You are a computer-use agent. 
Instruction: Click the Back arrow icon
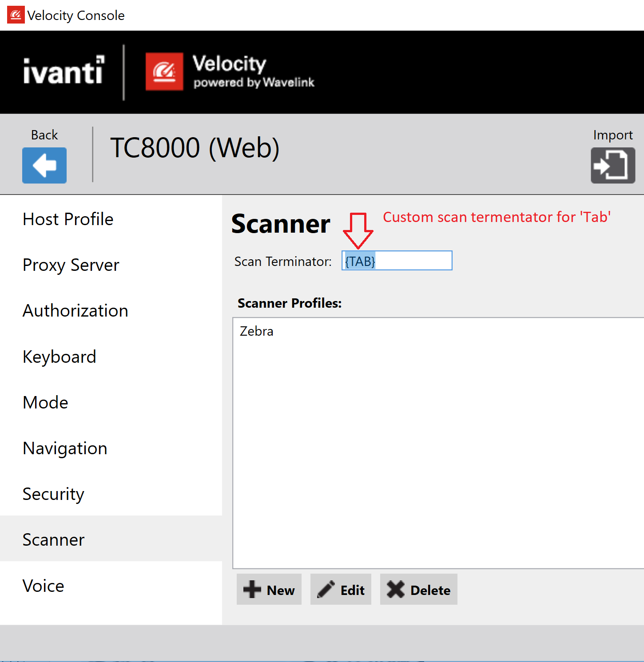point(44,165)
